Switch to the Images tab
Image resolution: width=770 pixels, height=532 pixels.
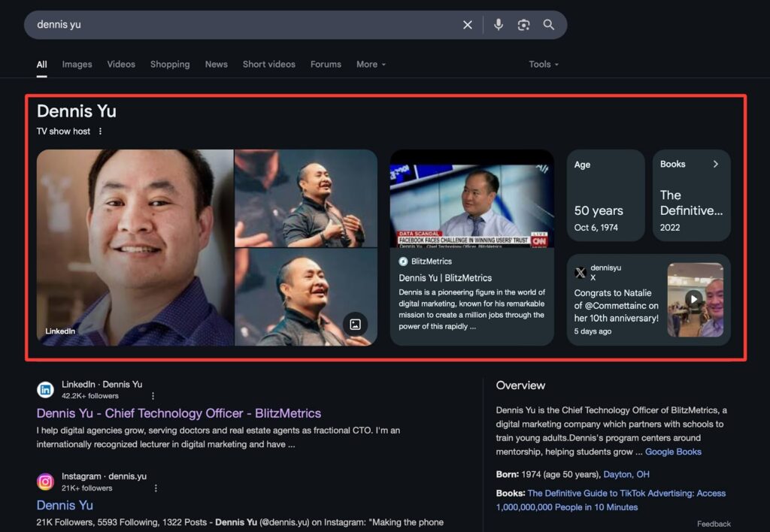pyautogui.click(x=77, y=65)
